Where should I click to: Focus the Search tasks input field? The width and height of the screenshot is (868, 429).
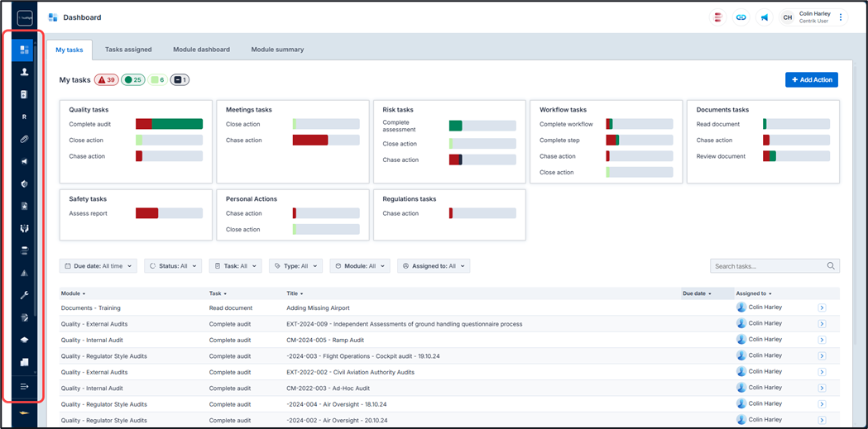tap(774, 266)
